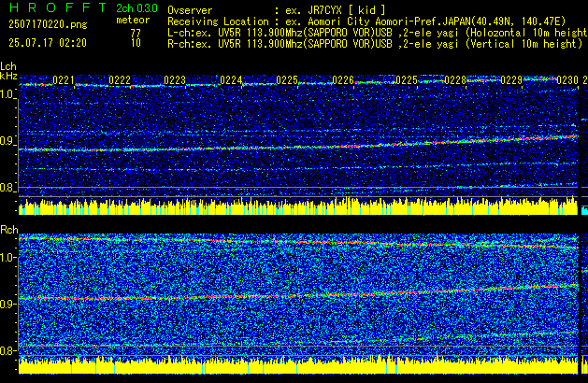Click the "Receiving Location" header line
588x383 pixels.
(366, 21)
